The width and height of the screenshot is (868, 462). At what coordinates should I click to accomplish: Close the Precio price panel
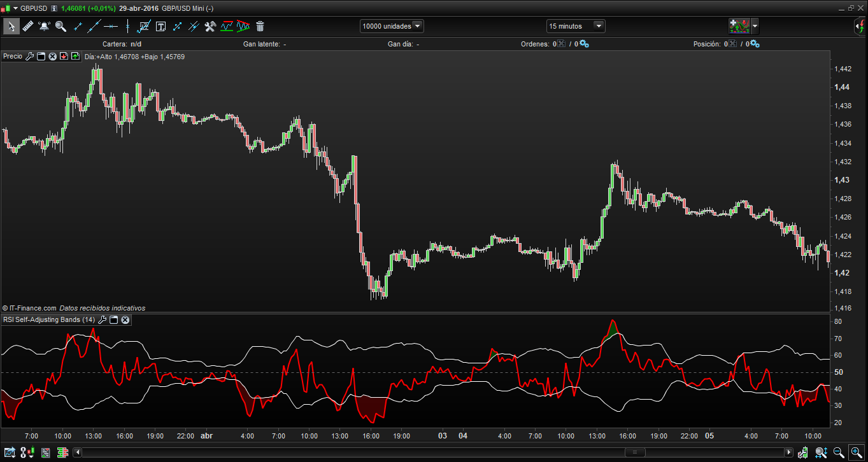pyautogui.click(x=53, y=57)
